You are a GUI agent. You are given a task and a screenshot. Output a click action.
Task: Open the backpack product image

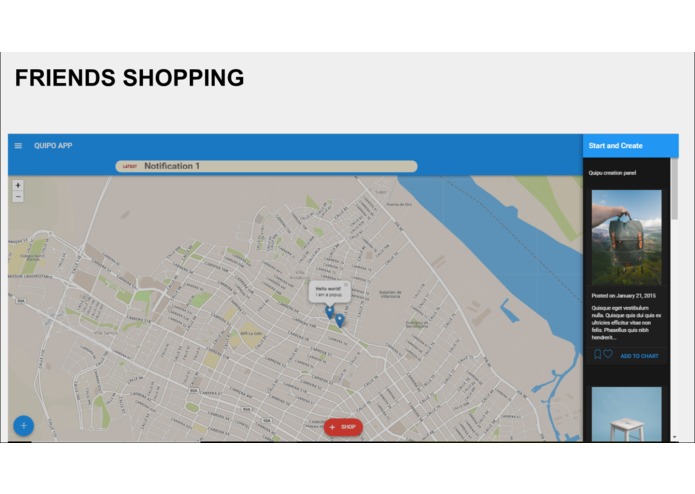626,237
